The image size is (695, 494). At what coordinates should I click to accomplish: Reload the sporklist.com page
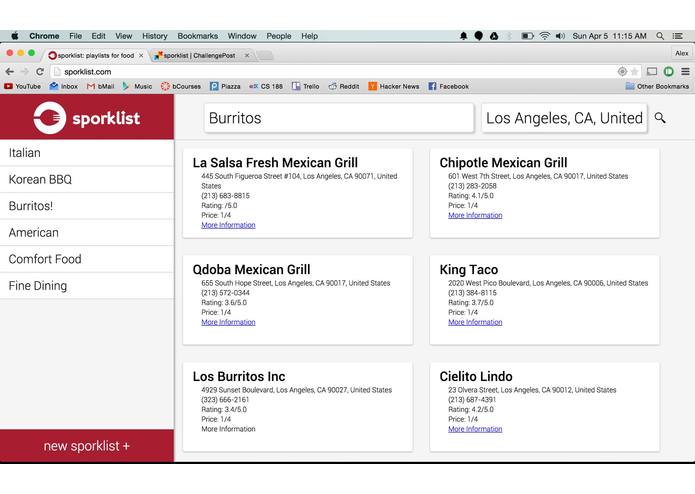coord(40,71)
